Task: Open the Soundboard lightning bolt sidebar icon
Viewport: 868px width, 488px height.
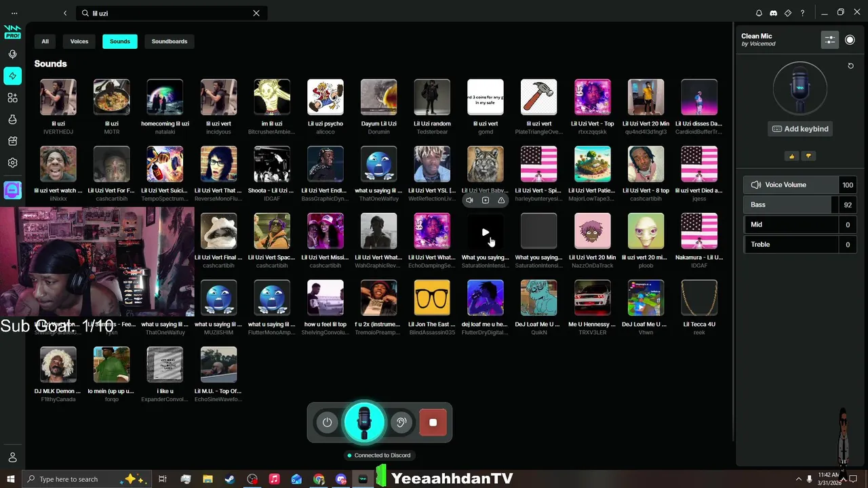Action: tap(12, 76)
